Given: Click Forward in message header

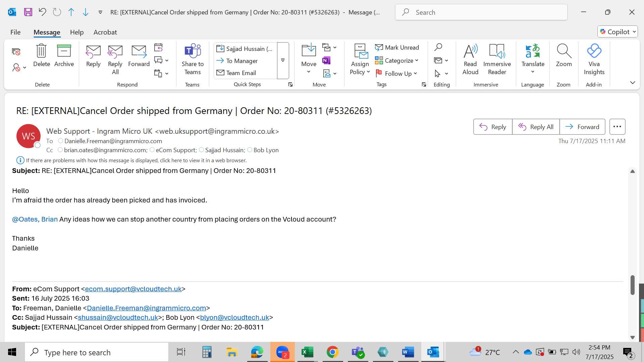Looking at the screenshot, I should [582, 127].
